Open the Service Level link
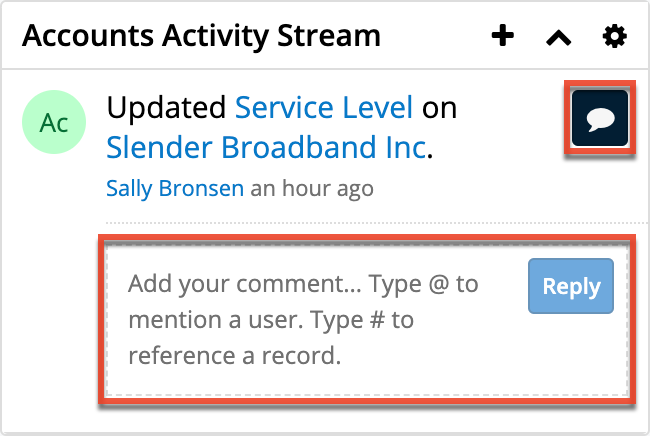The width and height of the screenshot is (650, 436). point(324,106)
